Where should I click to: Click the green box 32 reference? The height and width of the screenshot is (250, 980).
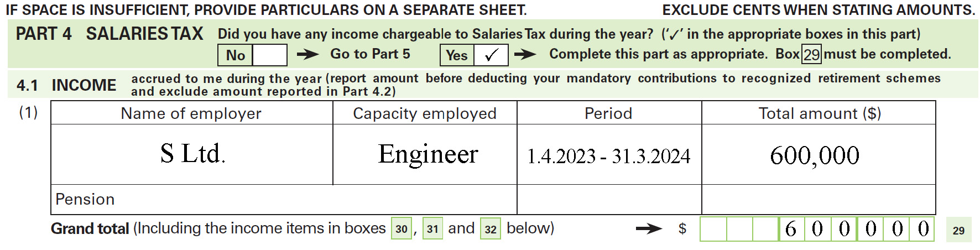(491, 229)
